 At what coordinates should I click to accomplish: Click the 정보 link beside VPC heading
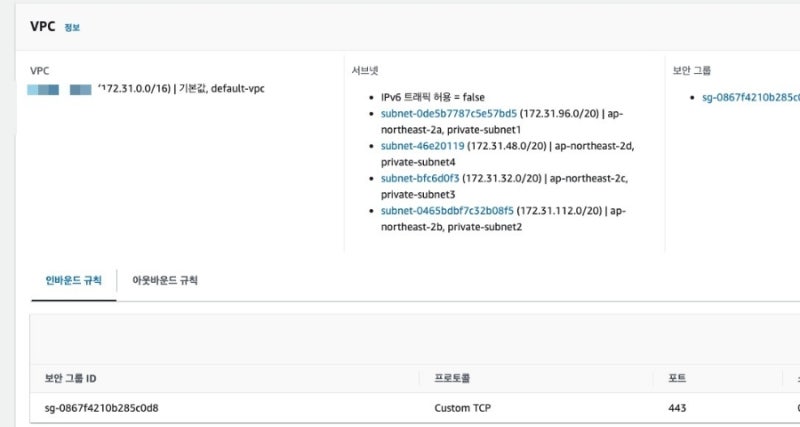pos(72,28)
